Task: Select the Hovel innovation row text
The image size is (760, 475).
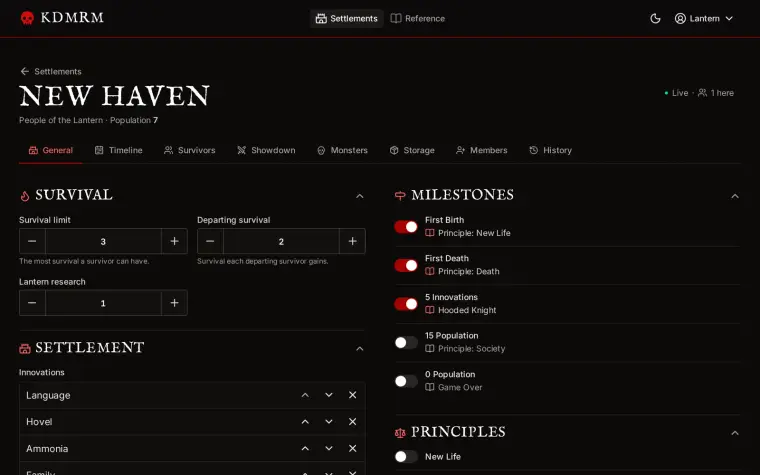Action: [x=39, y=422]
